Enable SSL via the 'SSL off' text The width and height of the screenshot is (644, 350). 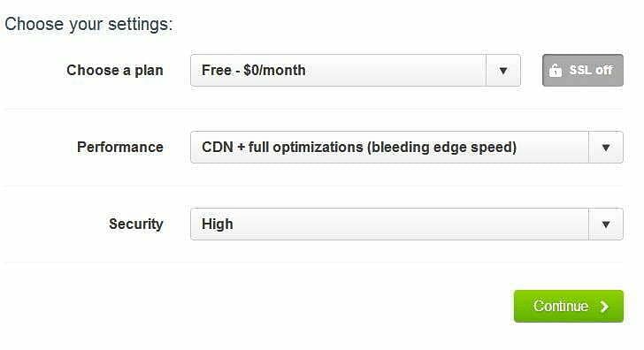click(x=591, y=70)
